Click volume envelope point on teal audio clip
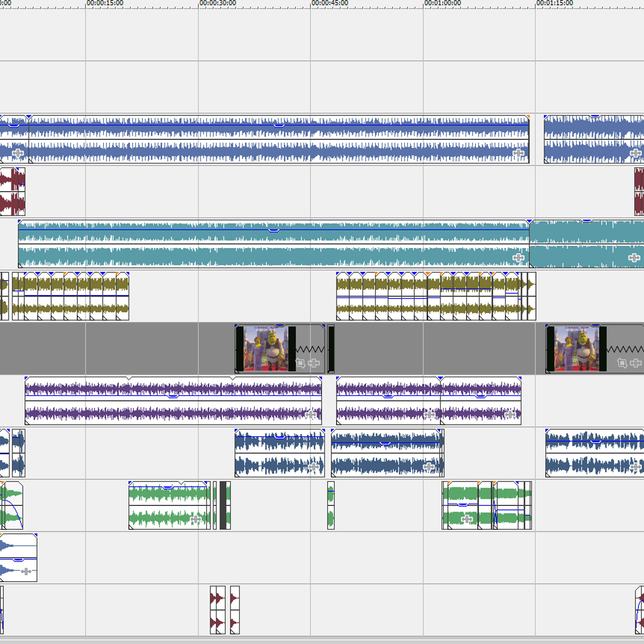Image resolution: width=644 pixels, height=644 pixels. [273, 231]
